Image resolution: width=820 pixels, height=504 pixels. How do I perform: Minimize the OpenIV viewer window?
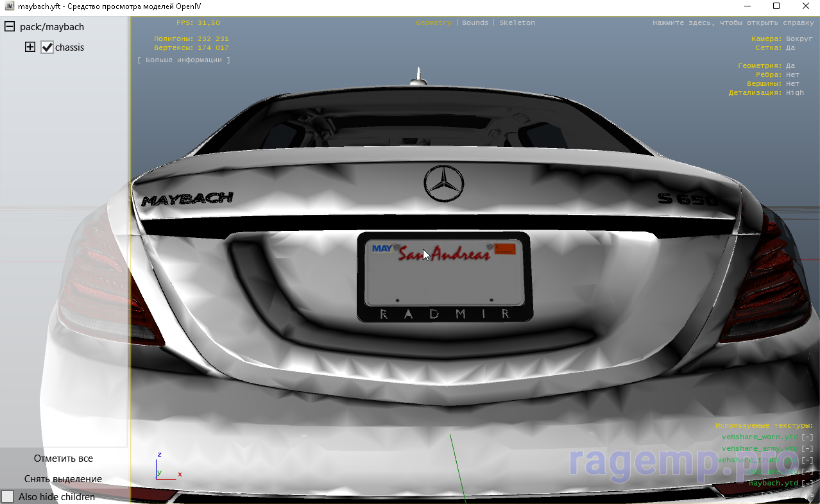tap(747, 6)
